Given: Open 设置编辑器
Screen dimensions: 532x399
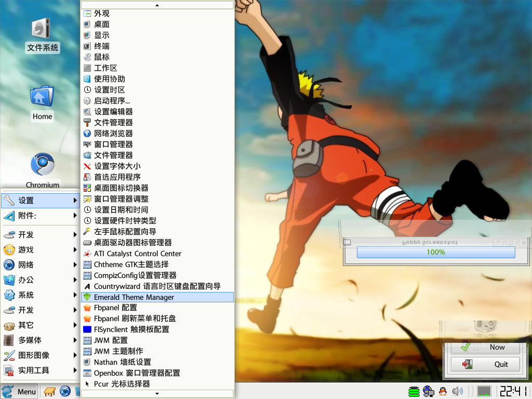Looking at the screenshot, I should click(x=157, y=112).
